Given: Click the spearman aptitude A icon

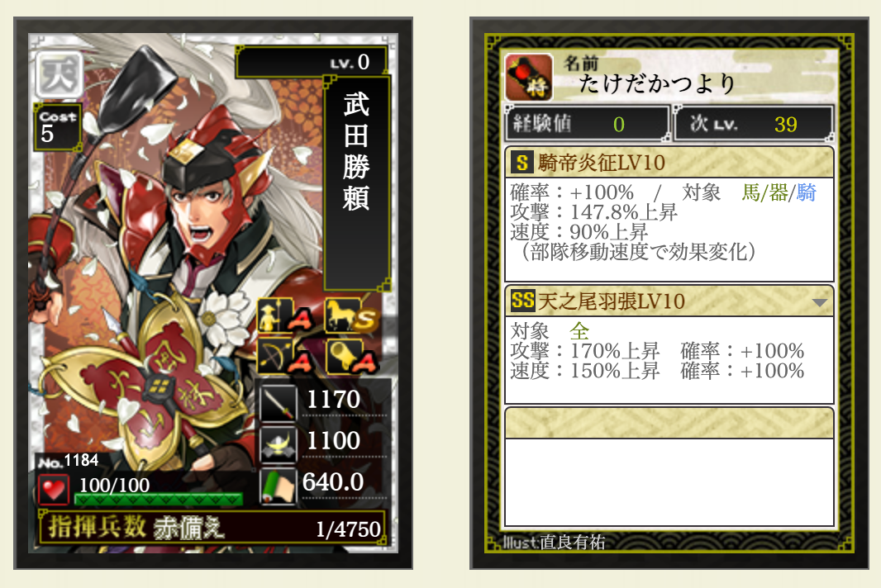Looking at the screenshot, I should 287,317.
